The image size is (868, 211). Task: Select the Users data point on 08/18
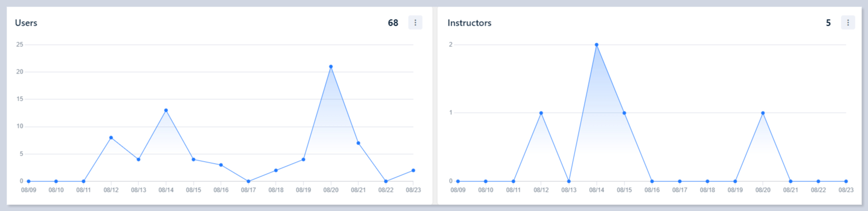(x=276, y=170)
